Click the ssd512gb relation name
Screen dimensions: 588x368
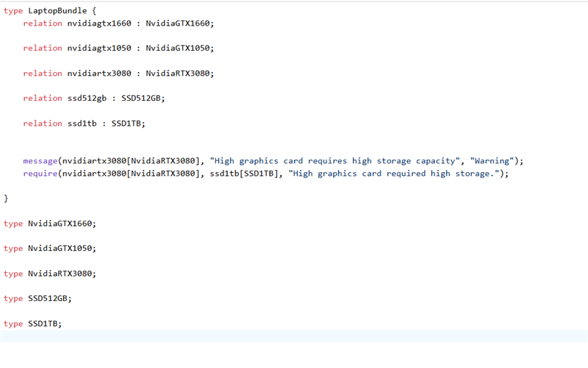point(85,99)
